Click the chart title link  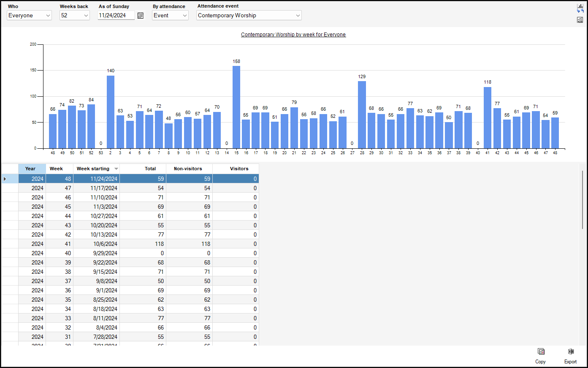click(293, 35)
